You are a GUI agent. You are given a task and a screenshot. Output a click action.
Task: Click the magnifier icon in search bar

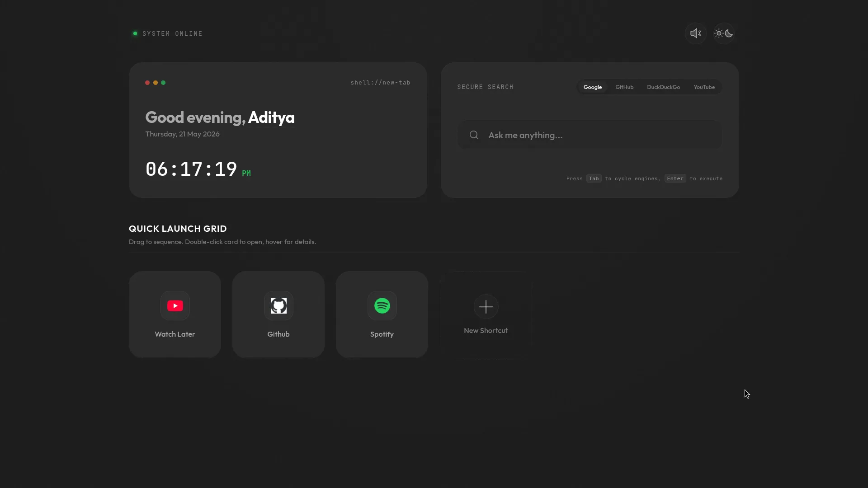474,135
